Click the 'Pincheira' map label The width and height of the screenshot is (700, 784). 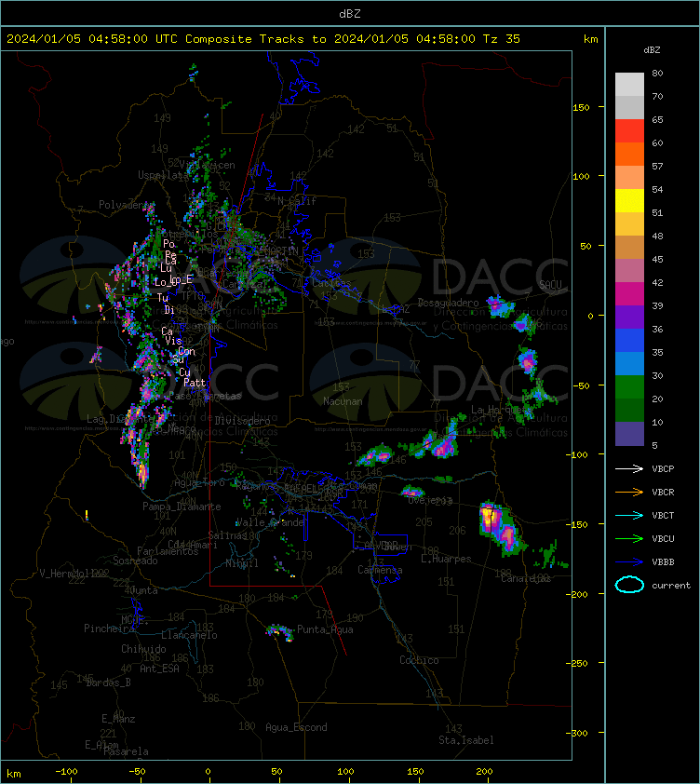point(109,629)
